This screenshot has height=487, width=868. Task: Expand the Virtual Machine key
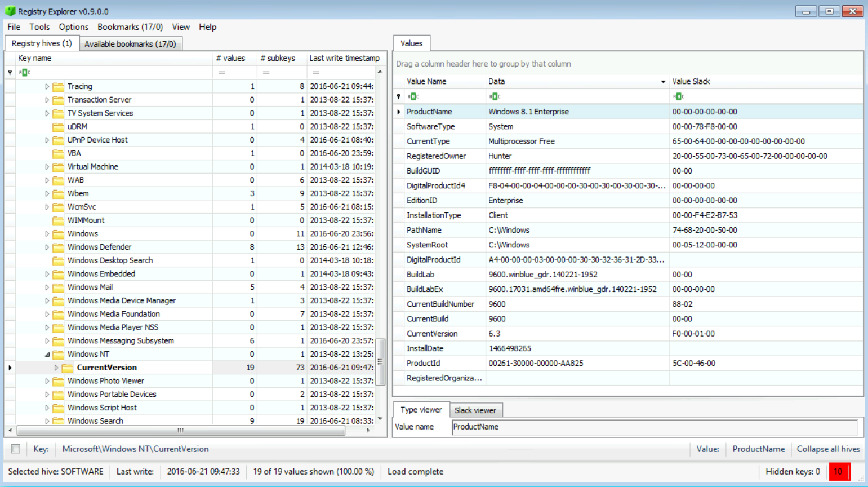47,167
